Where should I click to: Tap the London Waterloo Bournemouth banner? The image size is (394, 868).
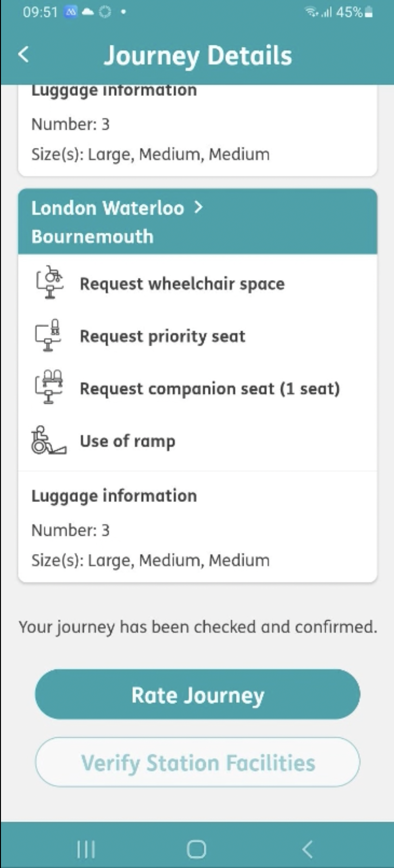point(198,221)
